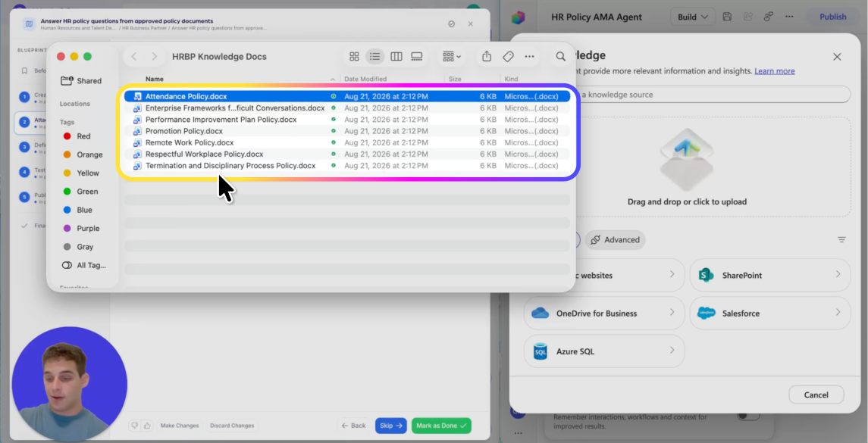Click the drag and drop upload area
Screen dimensions: 868x443
pyautogui.click(x=686, y=167)
